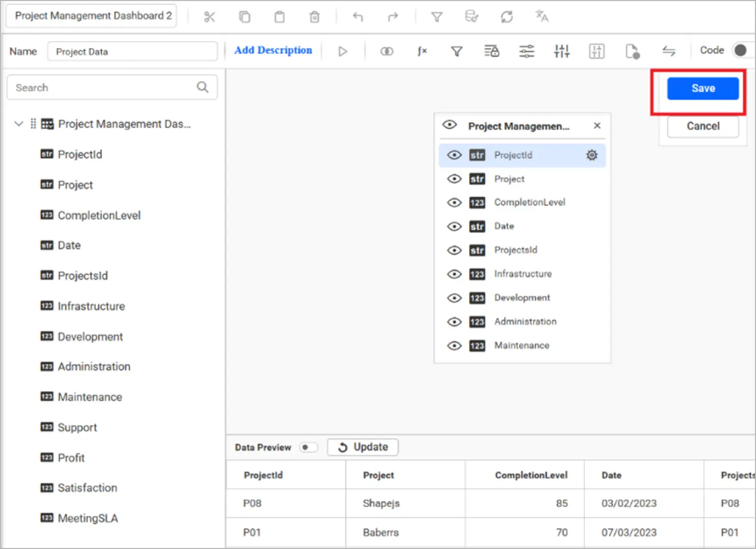Click the Copy icon in top toolbar
The image size is (756, 549).
(x=245, y=17)
